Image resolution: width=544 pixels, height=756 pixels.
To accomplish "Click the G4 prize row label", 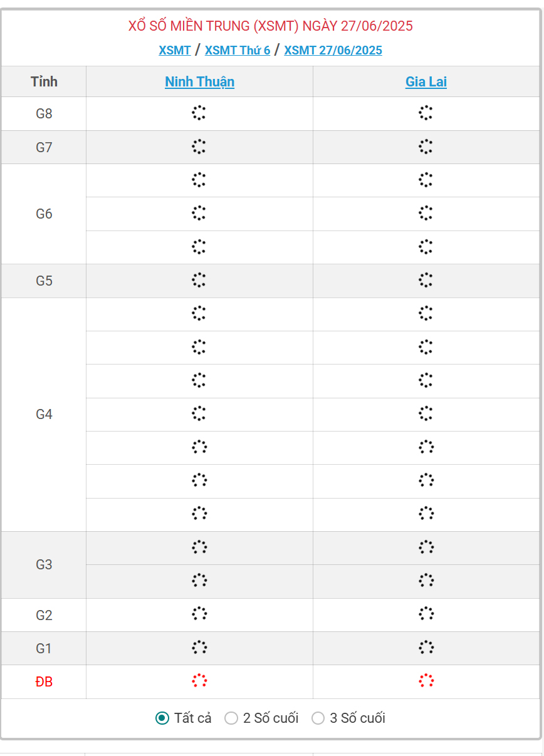I will tap(44, 414).
